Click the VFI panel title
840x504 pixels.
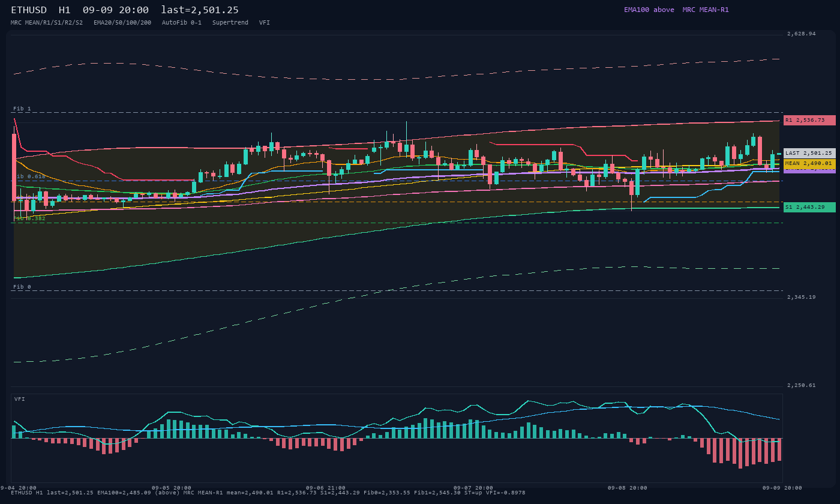(20, 399)
